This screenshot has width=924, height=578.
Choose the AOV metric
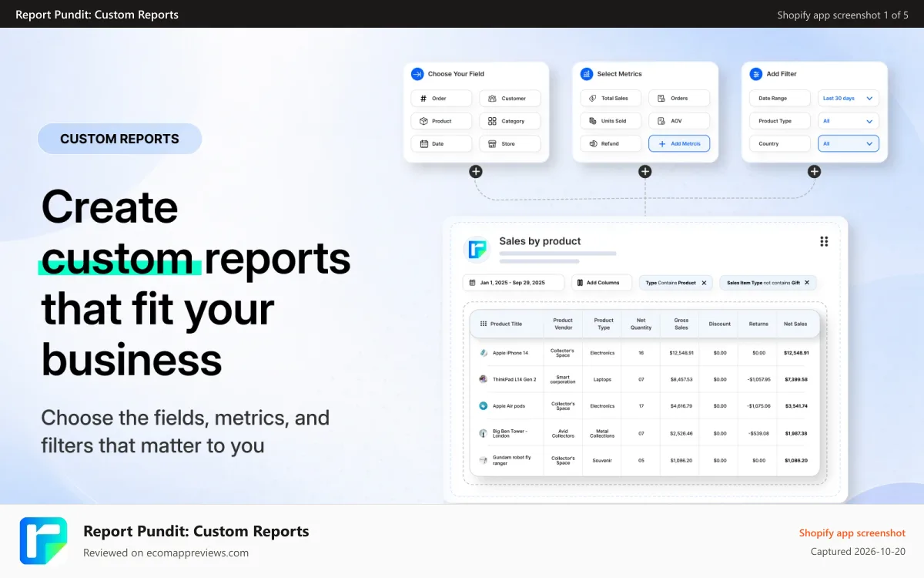pyautogui.click(x=679, y=121)
